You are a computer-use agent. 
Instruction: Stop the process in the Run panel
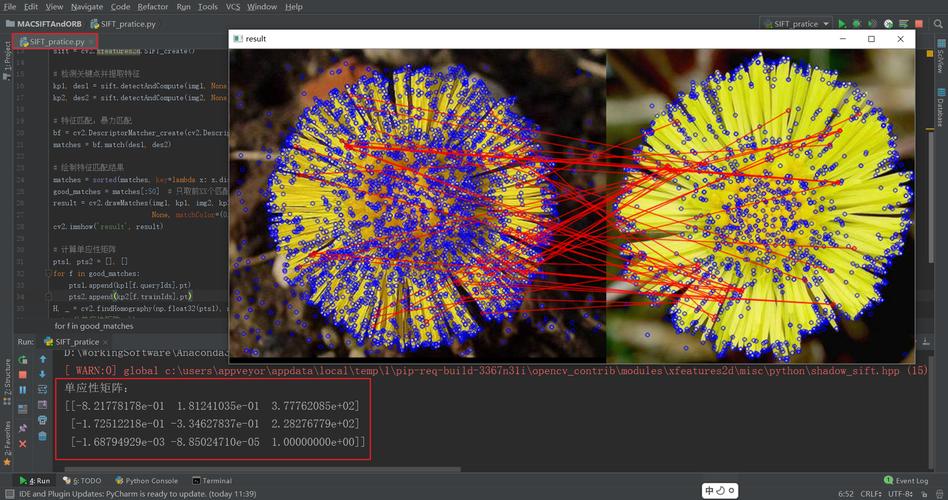23,374
